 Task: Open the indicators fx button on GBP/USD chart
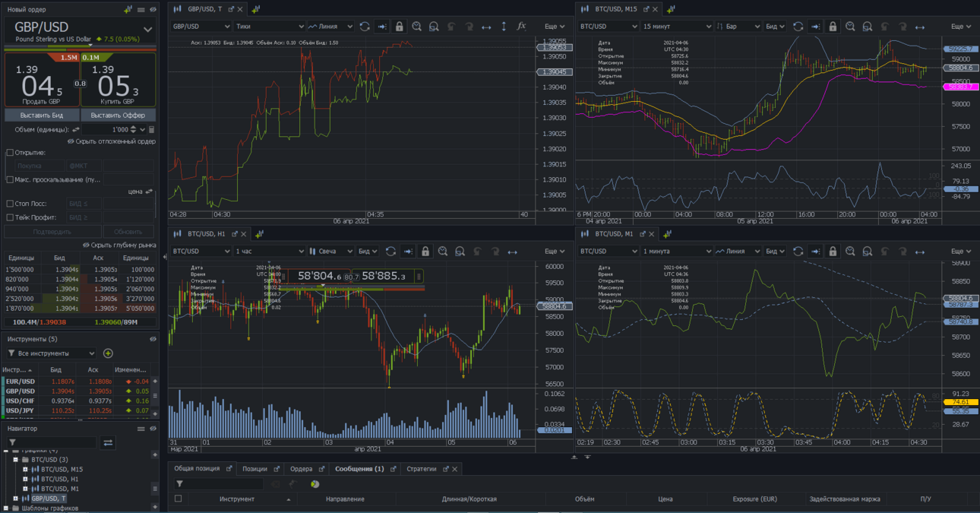(x=521, y=27)
